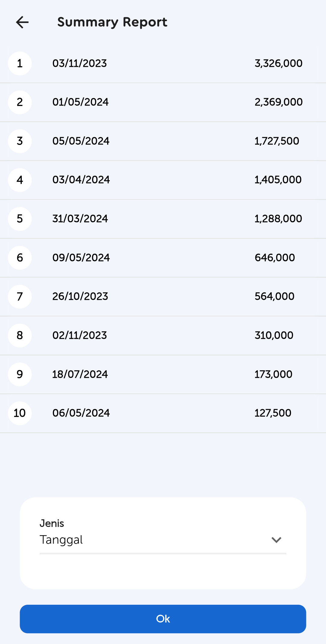
Task: Open the Tanggal selection field
Action: 151,540
